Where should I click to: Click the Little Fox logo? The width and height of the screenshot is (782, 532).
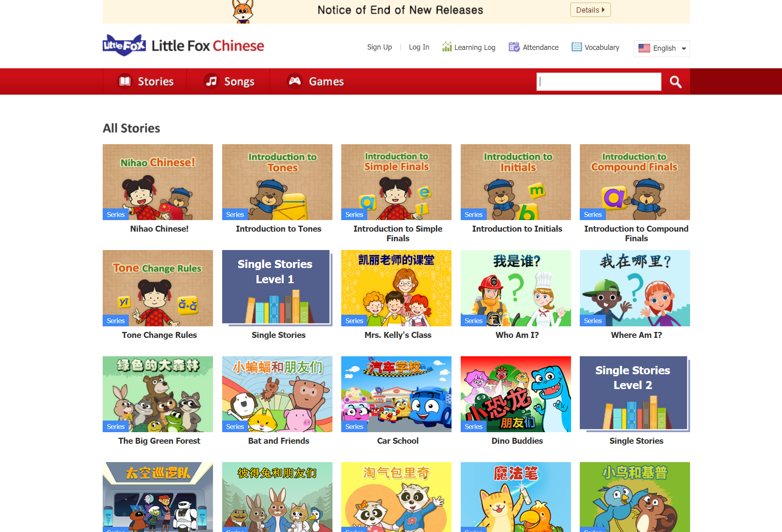pos(124,46)
